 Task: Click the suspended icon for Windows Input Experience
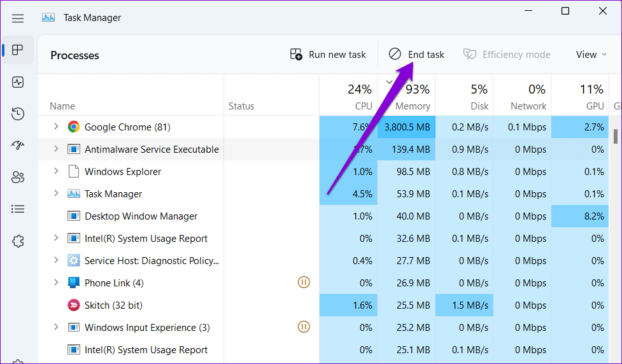coord(304,327)
